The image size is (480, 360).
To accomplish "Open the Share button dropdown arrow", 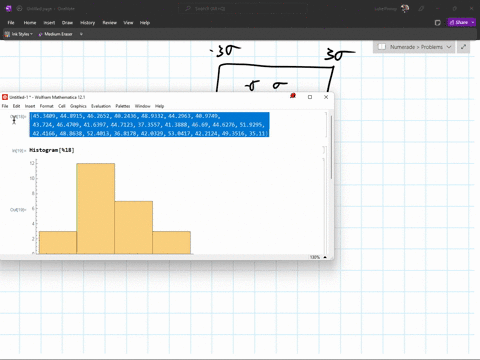I will click(x=473, y=22).
